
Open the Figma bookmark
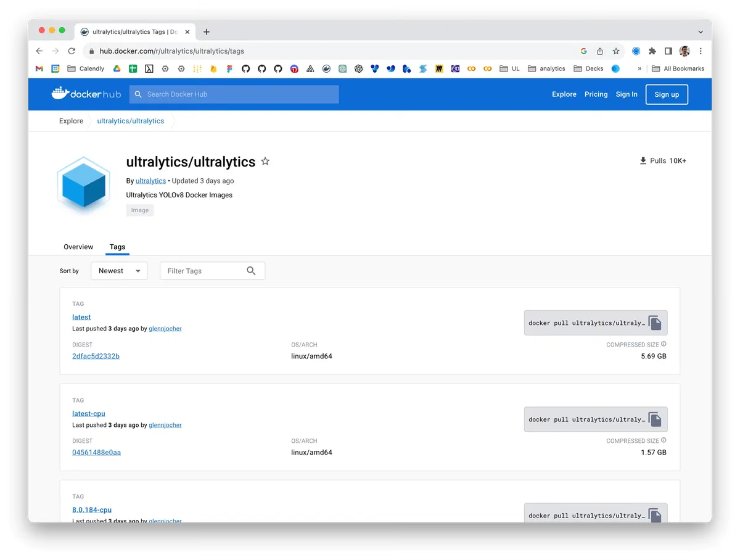click(x=229, y=68)
